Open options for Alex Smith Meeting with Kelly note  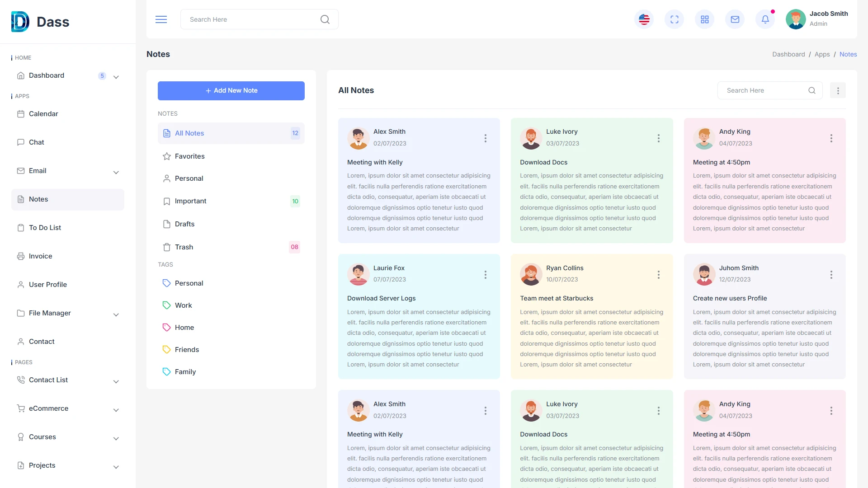click(x=486, y=138)
